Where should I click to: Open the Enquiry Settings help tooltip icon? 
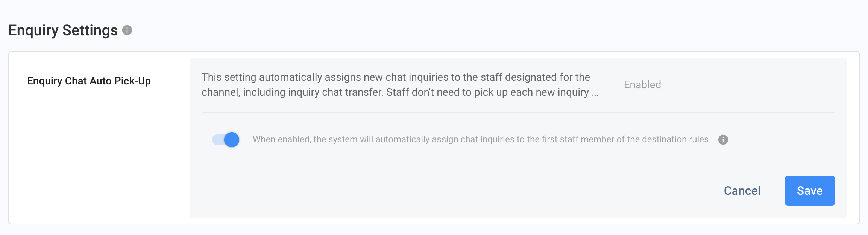pyautogui.click(x=127, y=30)
